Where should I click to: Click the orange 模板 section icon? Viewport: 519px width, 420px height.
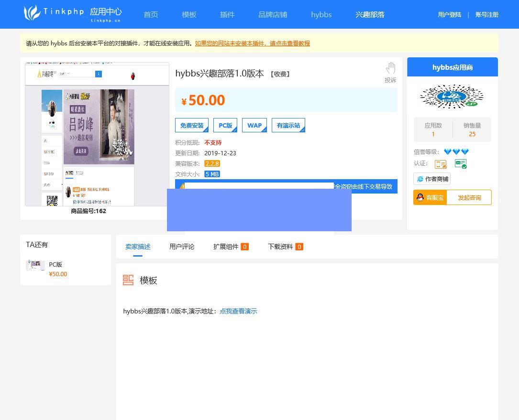pos(128,280)
